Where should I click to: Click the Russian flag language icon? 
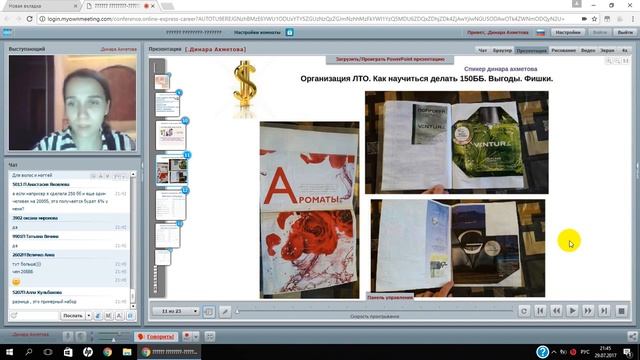click(x=540, y=32)
